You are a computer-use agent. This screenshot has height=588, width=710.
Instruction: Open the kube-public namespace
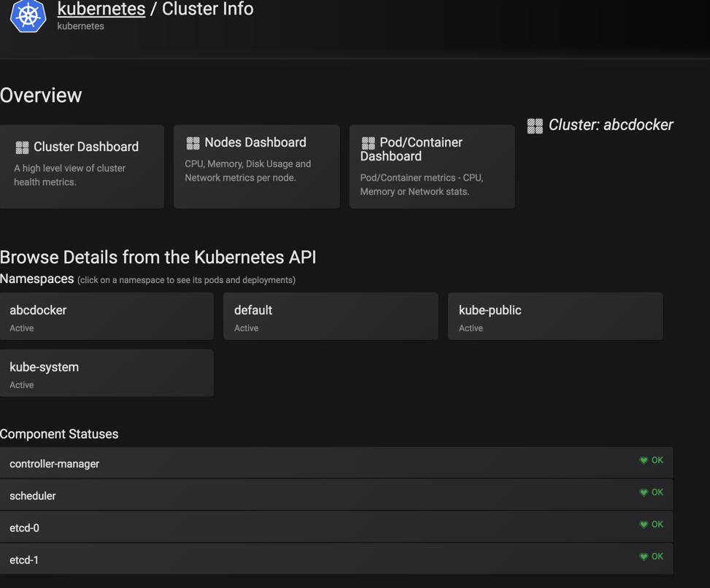point(555,317)
